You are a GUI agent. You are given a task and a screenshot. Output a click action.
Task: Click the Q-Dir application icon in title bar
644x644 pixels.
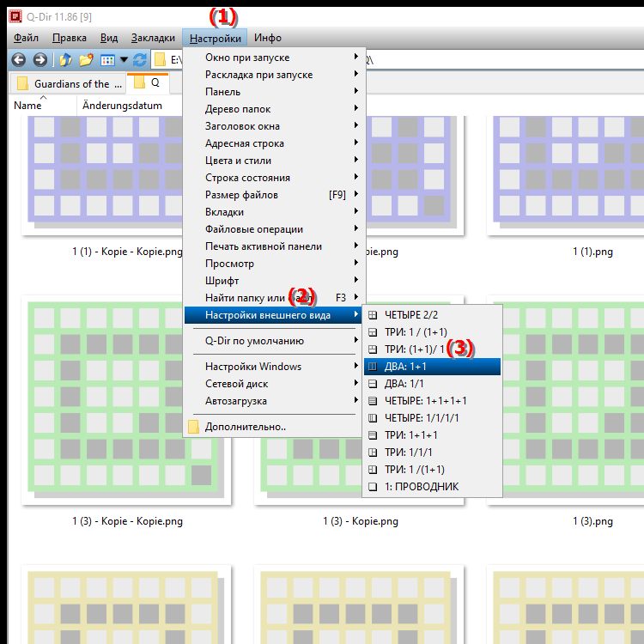15,16
